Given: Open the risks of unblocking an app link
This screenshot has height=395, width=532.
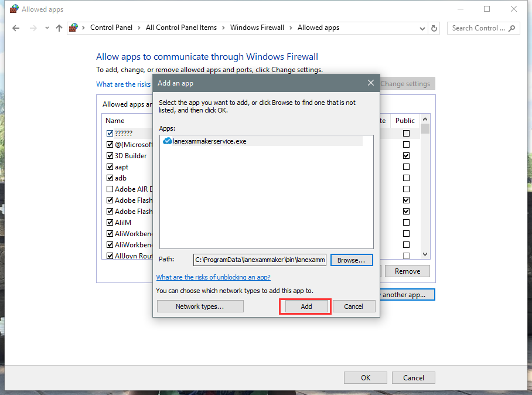Looking at the screenshot, I should [213, 277].
